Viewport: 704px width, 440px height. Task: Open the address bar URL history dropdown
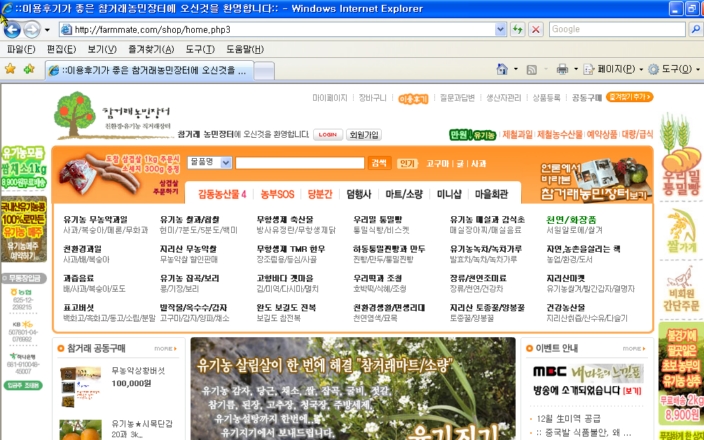pyautogui.click(x=501, y=30)
